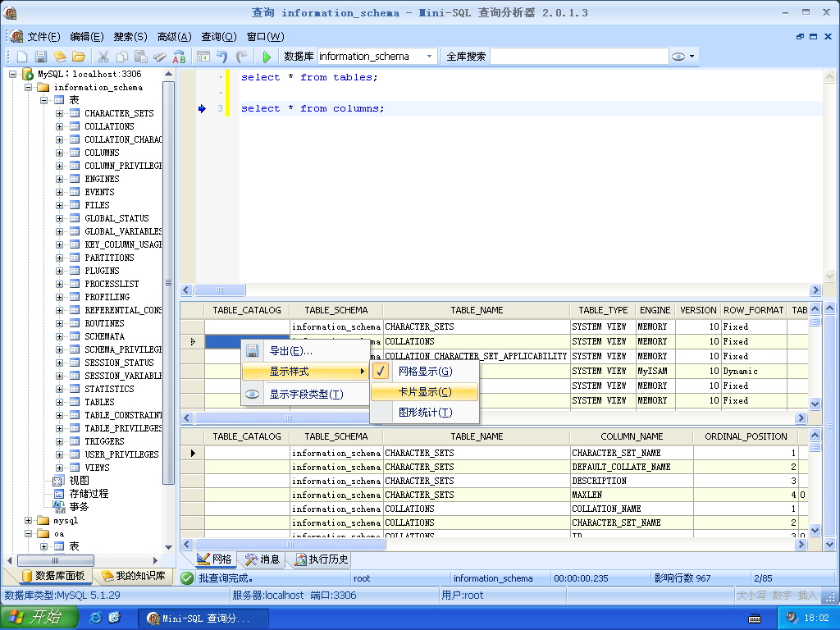Click the lower grid horizontal scrollbar thumb
The height and width of the screenshot is (630, 840).
[x=290, y=545]
